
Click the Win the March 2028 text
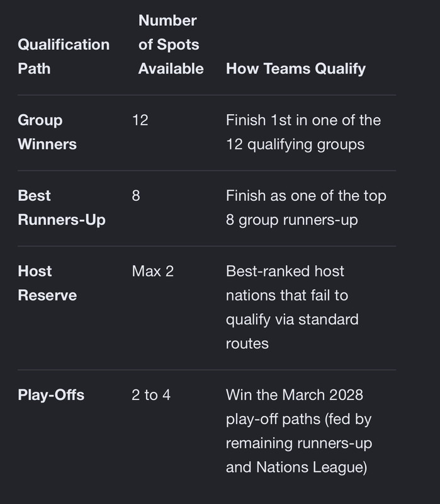(295, 395)
